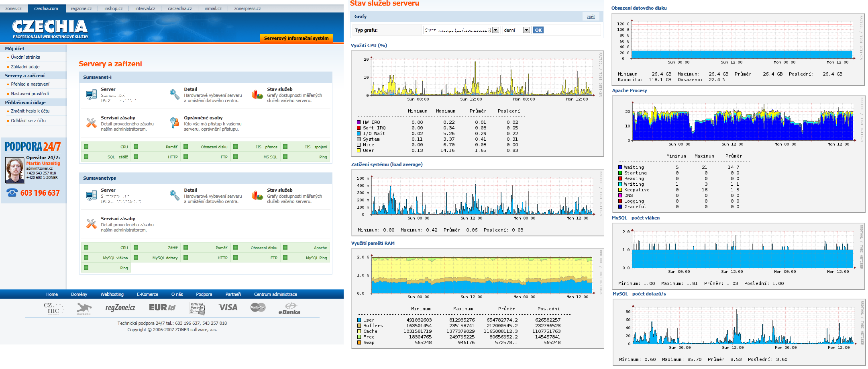Open Nastavení prostředí in sidebar
The image size is (868, 369).
pos(30,94)
